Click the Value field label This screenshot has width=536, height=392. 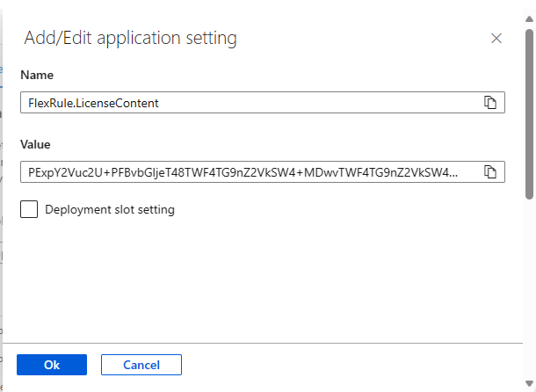pos(35,144)
